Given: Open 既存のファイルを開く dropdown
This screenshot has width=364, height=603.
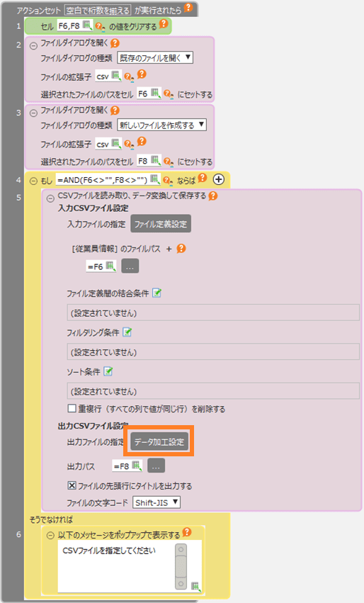Looking at the screenshot, I should click(x=155, y=57).
